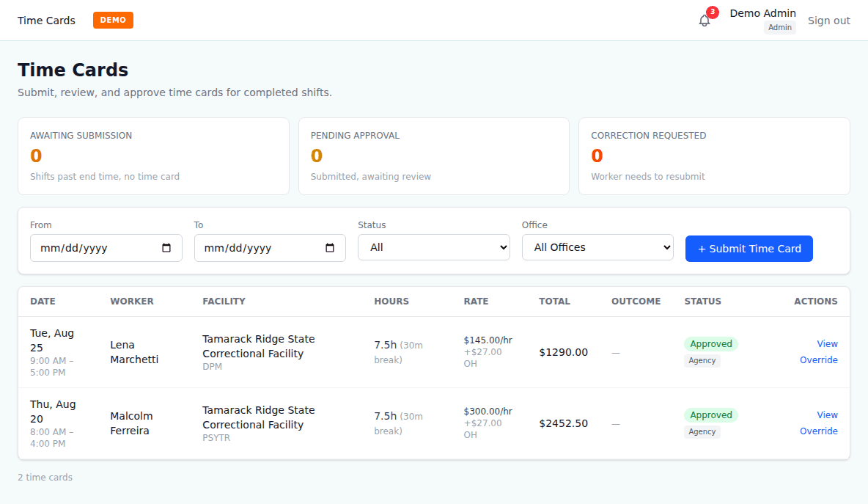Override Malcolm Ferreira's time card
This screenshot has width=868, height=504.
tap(819, 431)
